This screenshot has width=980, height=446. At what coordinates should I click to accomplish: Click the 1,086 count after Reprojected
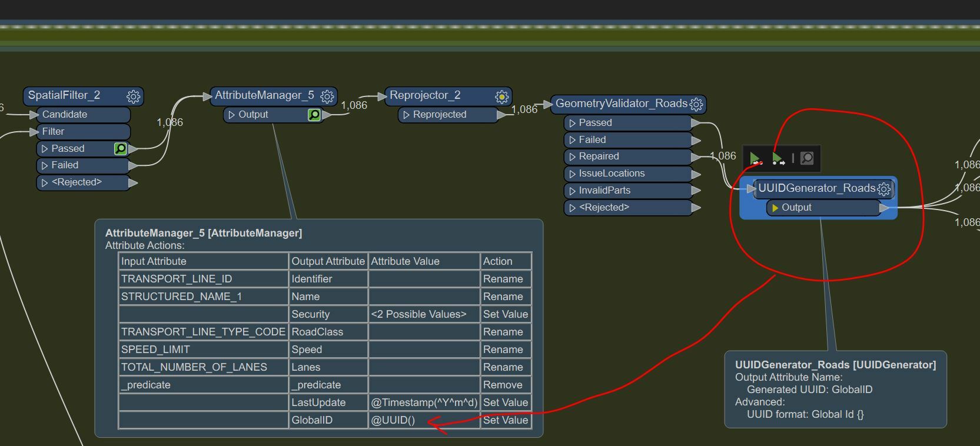(x=524, y=109)
